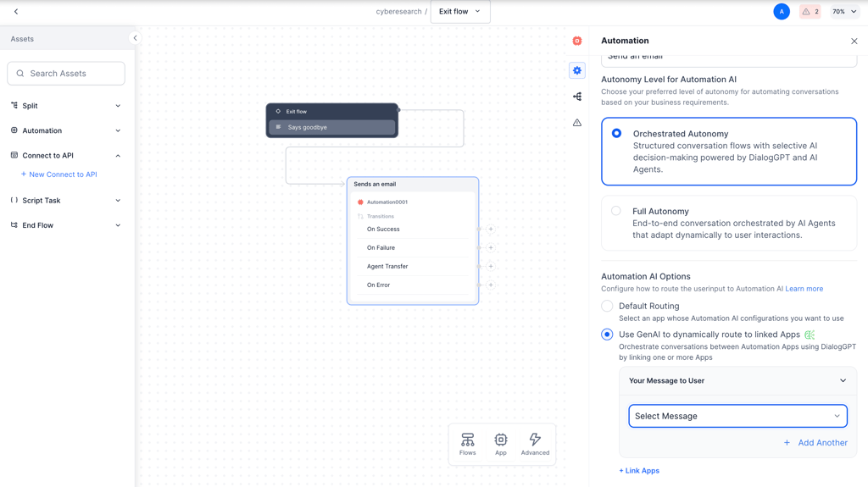Viewport: 868px width, 487px height.
Task: Open the Select Message dropdown
Action: pyautogui.click(x=738, y=416)
